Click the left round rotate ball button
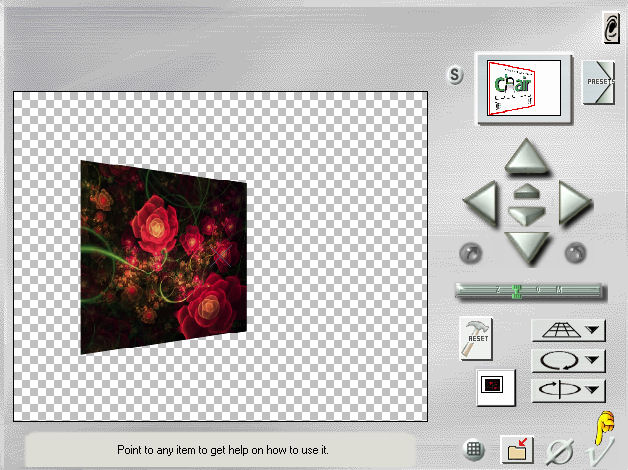 (x=471, y=253)
